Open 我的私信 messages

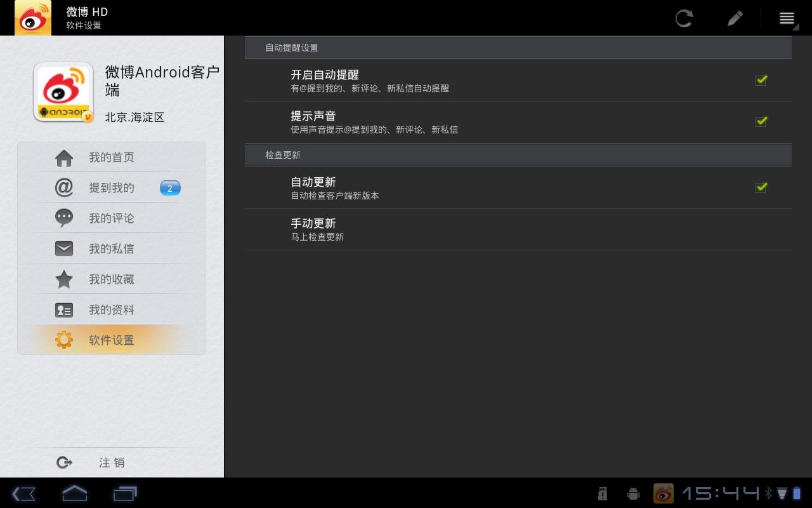tap(112, 249)
